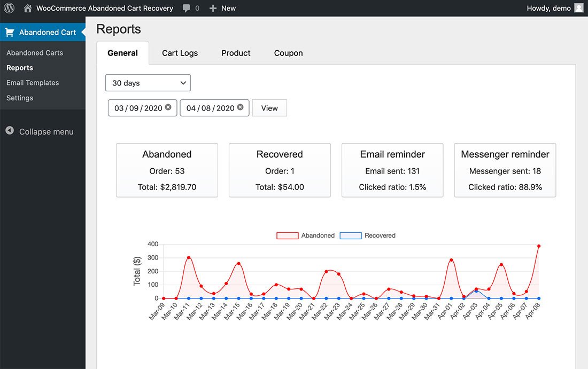Open Settings in the sidebar
The image size is (588, 369).
(20, 98)
